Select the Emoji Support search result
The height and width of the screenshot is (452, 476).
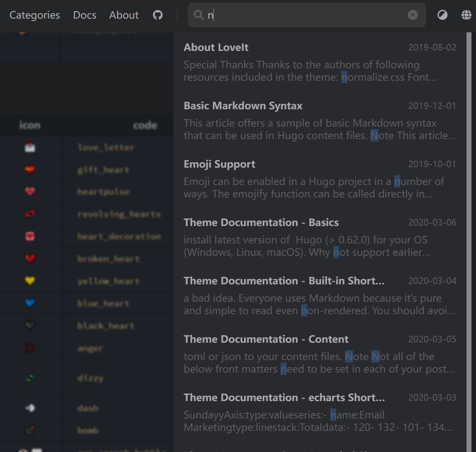pyautogui.click(x=219, y=164)
